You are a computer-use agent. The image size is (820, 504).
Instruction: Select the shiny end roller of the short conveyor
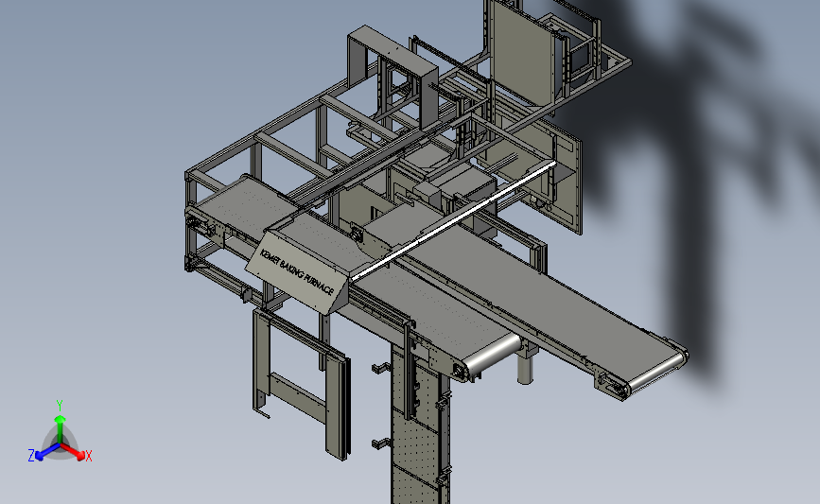pos(492,354)
